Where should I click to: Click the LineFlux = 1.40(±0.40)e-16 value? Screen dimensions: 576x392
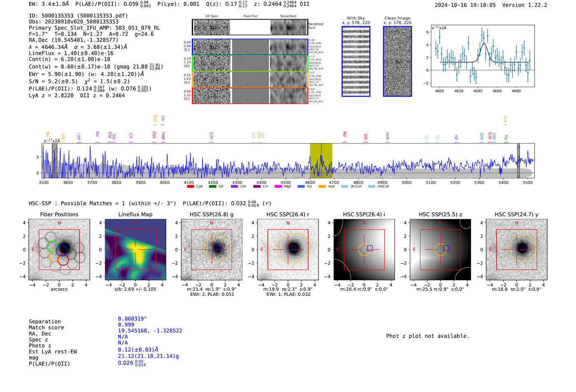tap(71, 53)
